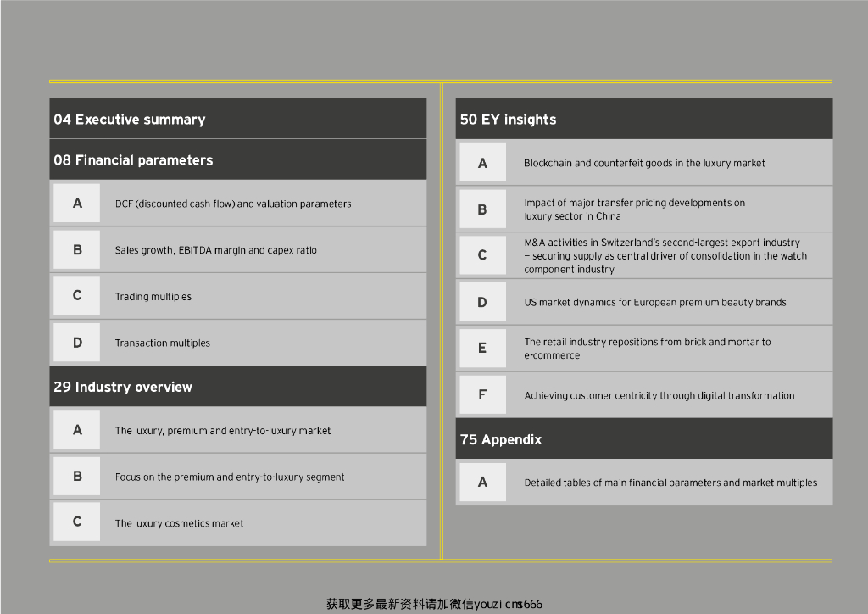Open the 04 Executive summary section
Screen dimensions: 868x614
pyautogui.click(x=238, y=119)
